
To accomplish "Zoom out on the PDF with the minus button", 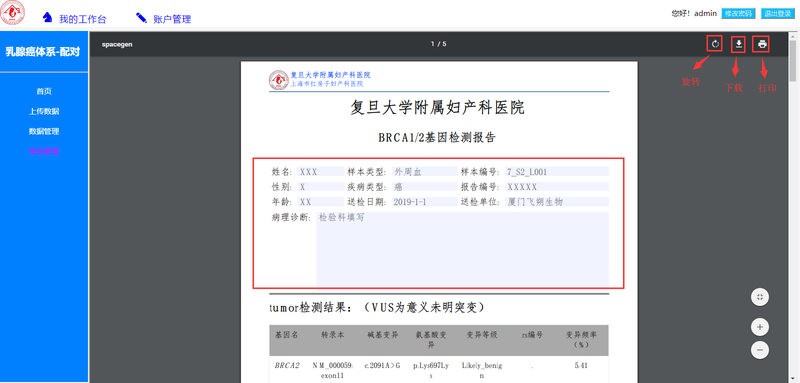I will tap(760, 350).
